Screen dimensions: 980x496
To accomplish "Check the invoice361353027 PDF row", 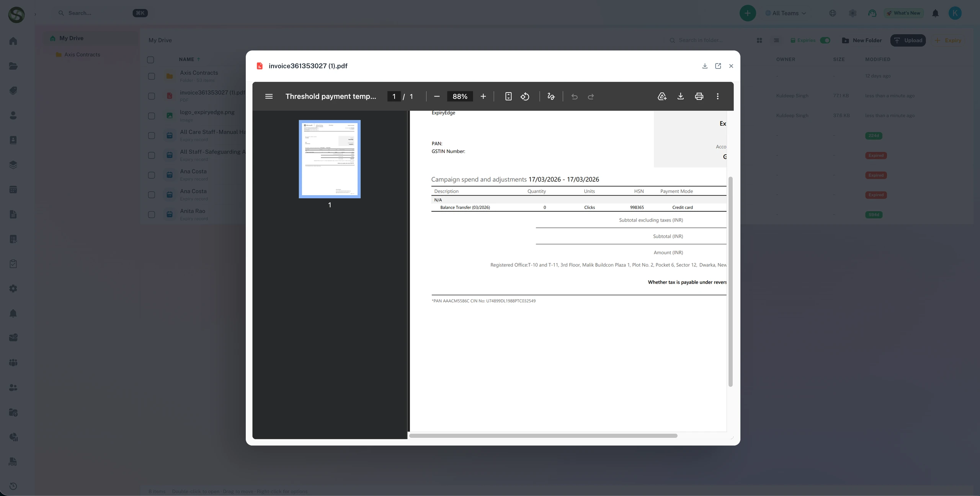I will [x=152, y=96].
